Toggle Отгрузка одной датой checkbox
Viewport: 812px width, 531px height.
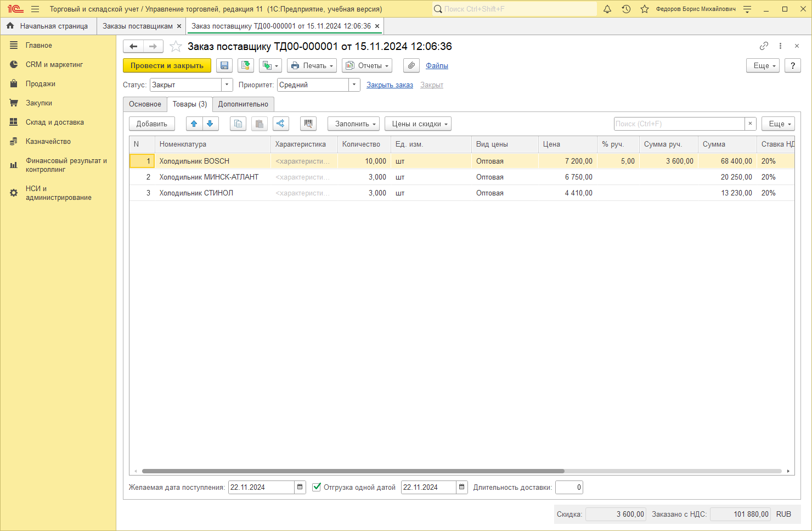tap(317, 487)
